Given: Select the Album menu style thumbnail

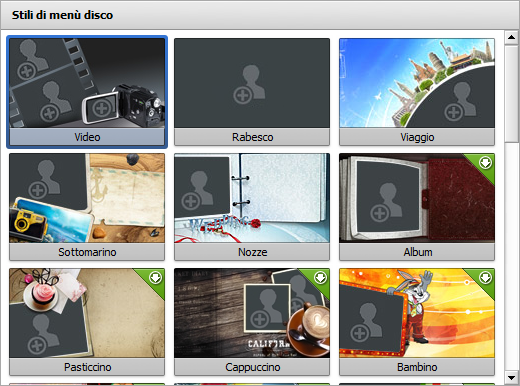Looking at the screenshot, I should coord(417,198).
